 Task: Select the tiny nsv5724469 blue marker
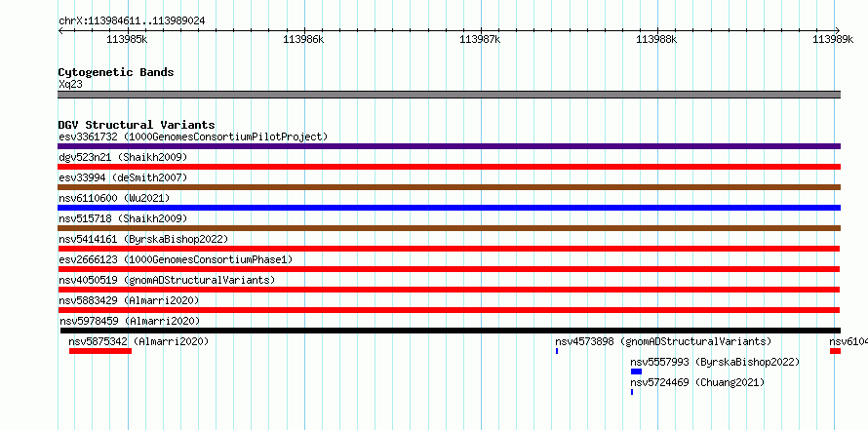click(632, 392)
